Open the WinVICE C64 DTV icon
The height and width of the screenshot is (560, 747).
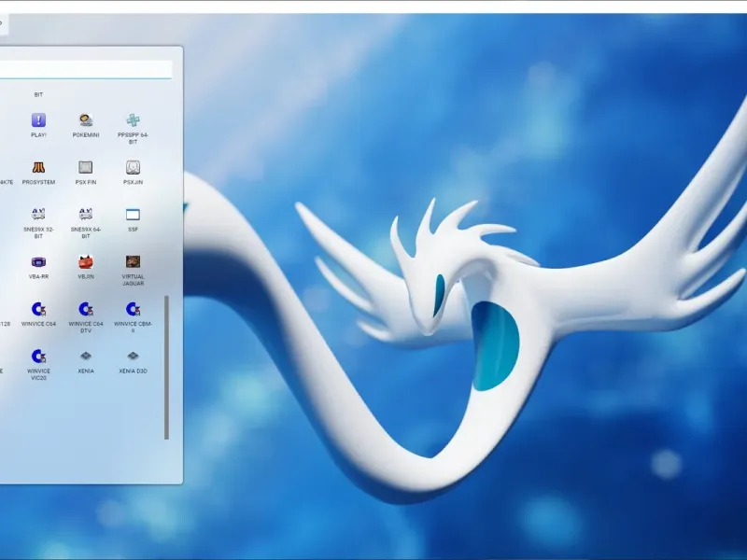(86, 309)
